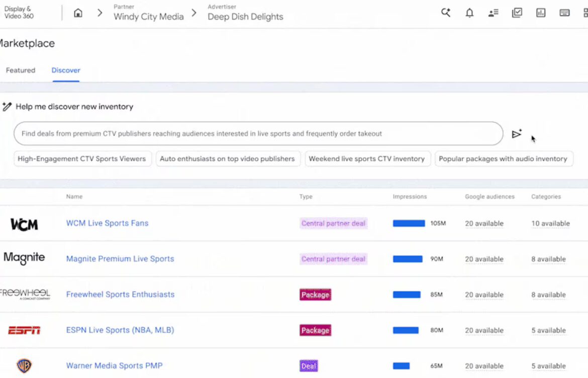Click Central partner deal tag for Magnite

click(x=333, y=259)
